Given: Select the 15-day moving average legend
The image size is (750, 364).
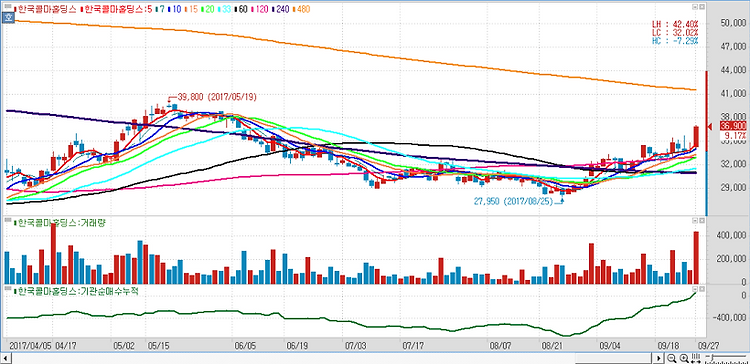Looking at the screenshot, I should pos(190,9).
